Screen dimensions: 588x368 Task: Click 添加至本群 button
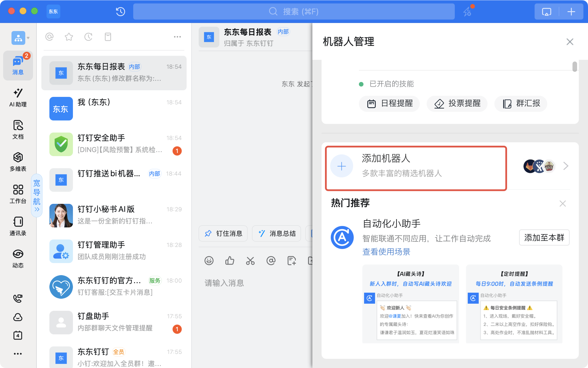(544, 237)
